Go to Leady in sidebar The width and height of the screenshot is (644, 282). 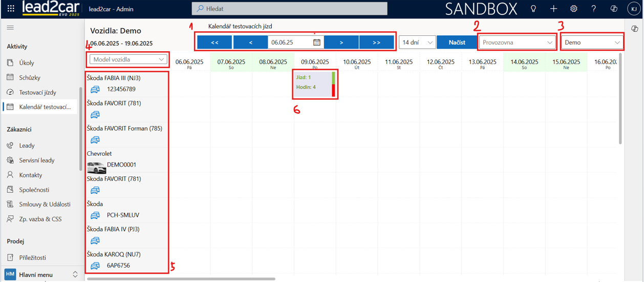[x=27, y=146]
